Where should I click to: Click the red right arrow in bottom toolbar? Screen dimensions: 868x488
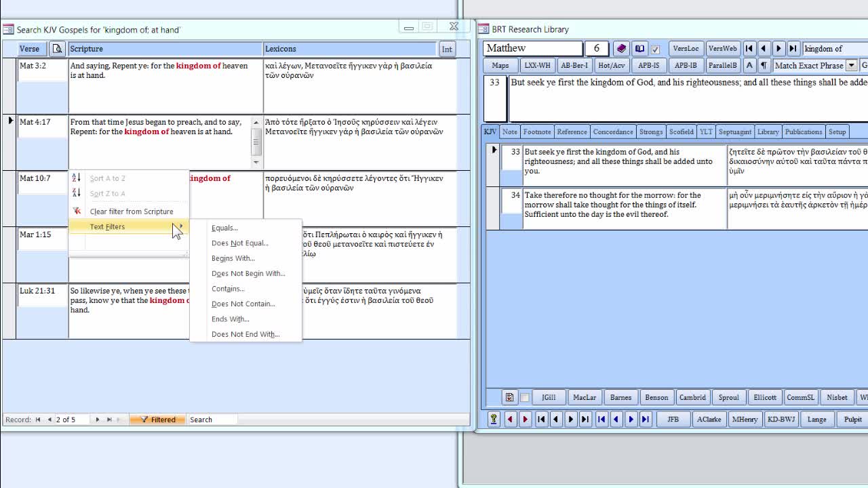[525, 420]
